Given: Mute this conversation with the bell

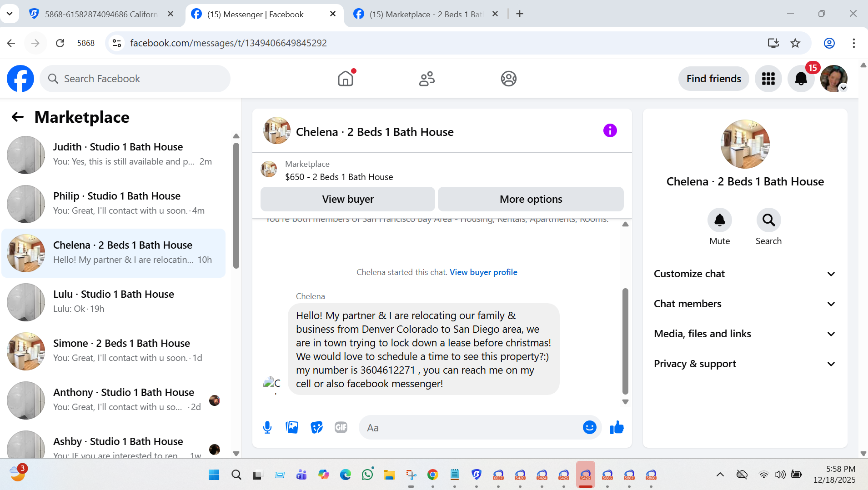Looking at the screenshot, I should tap(720, 220).
